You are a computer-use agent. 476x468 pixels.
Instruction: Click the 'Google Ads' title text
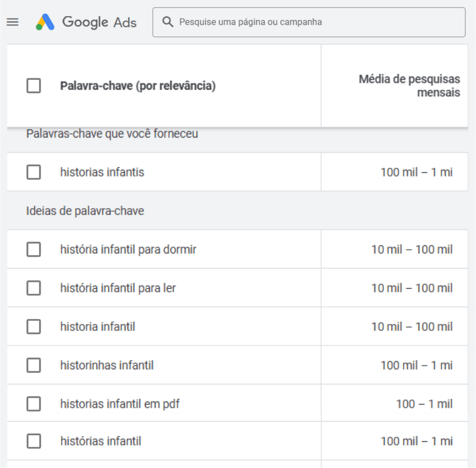[99, 22]
